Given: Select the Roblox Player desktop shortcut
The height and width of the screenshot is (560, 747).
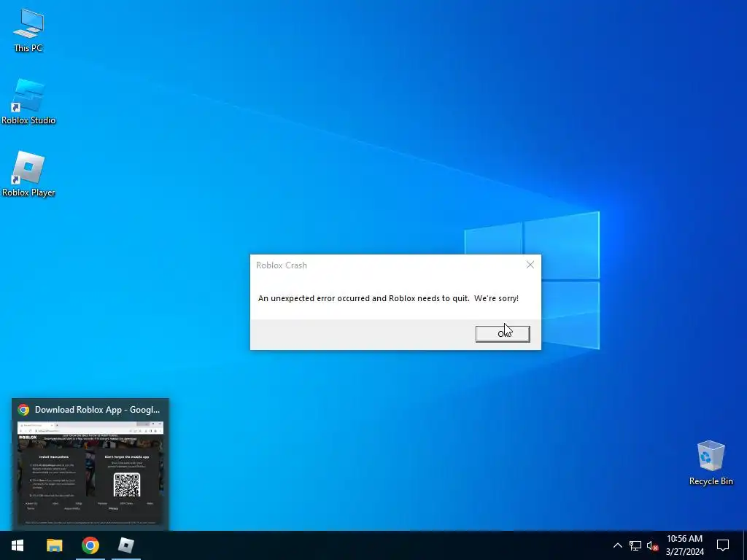Looking at the screenshot, I should (28, 174).
